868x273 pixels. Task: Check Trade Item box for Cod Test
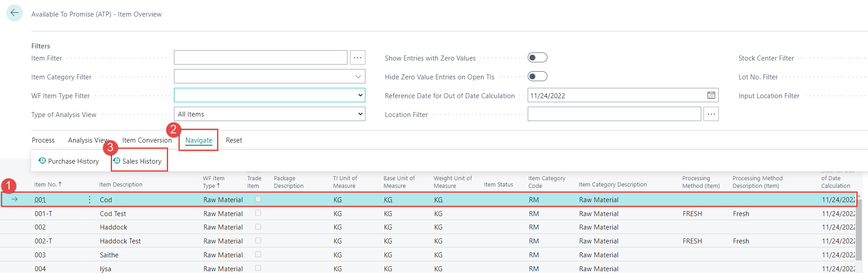point(258,213)
